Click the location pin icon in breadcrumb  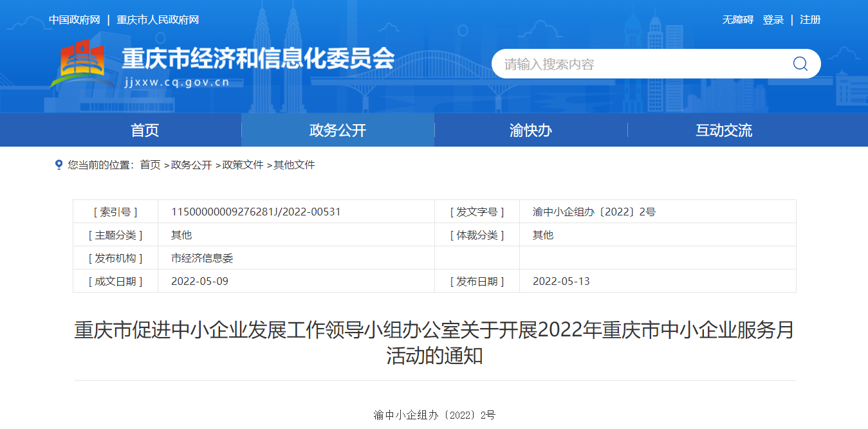[x=59, y=165]
